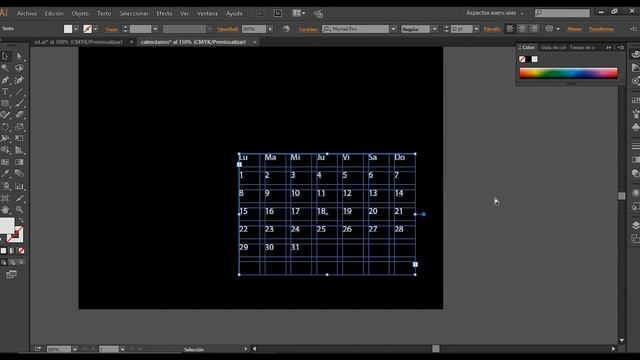The height and width of the screenshot is (360, 640).
Task: Select the Gradient tool
Action: (x=19, y=162)
